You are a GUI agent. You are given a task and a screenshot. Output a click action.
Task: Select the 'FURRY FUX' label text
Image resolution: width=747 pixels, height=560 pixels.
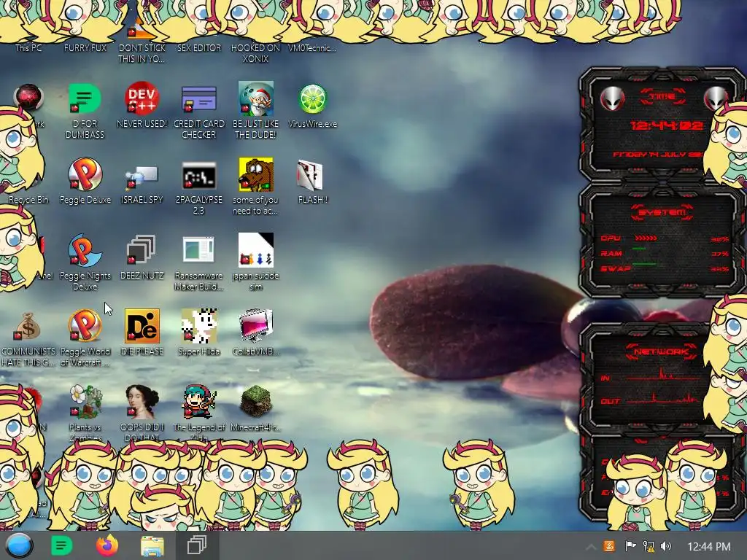coord(85,47)
